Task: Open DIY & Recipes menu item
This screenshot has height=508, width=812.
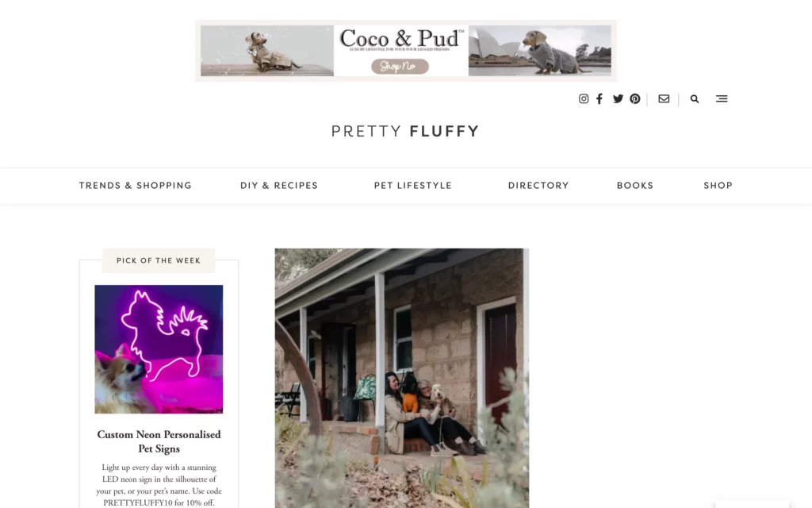Action: pos(279,186)
